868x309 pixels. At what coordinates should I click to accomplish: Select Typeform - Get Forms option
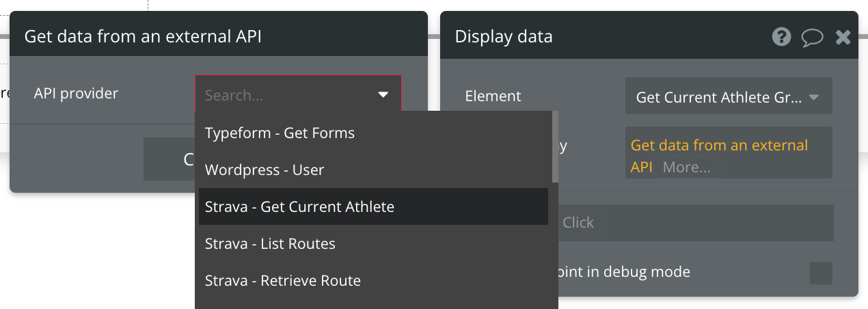point(280,133)
